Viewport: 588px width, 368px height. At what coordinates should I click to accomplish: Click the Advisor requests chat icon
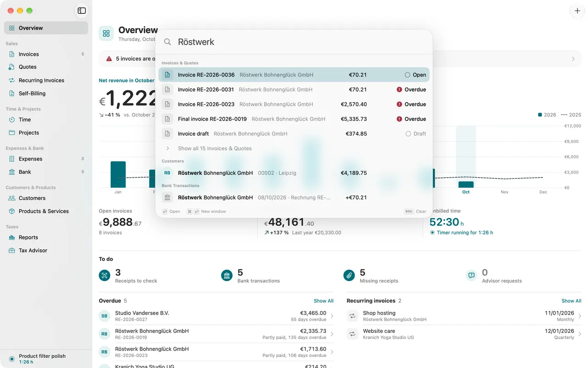pyautogui.click(x=471, y=276)
